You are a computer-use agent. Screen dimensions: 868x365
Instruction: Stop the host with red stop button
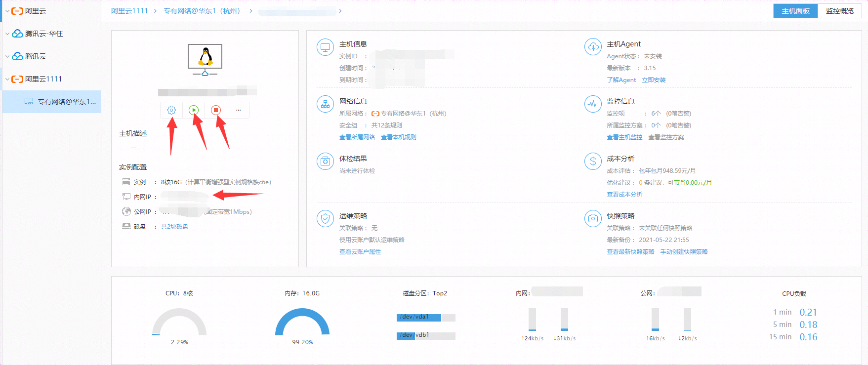point(216,110)
